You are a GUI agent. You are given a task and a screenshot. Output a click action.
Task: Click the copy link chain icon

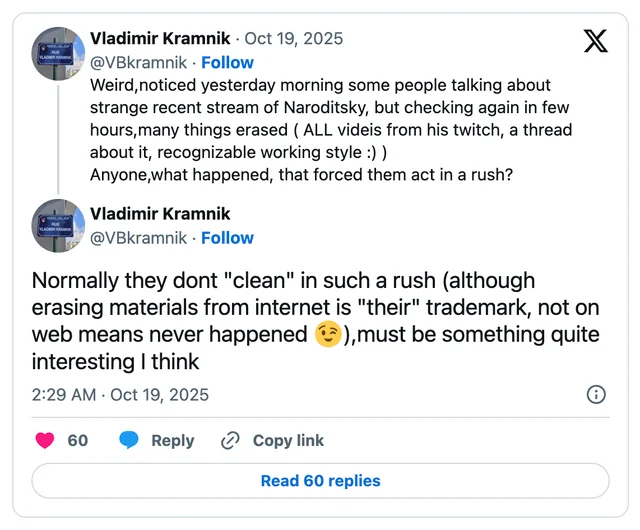tap(230, 441)
